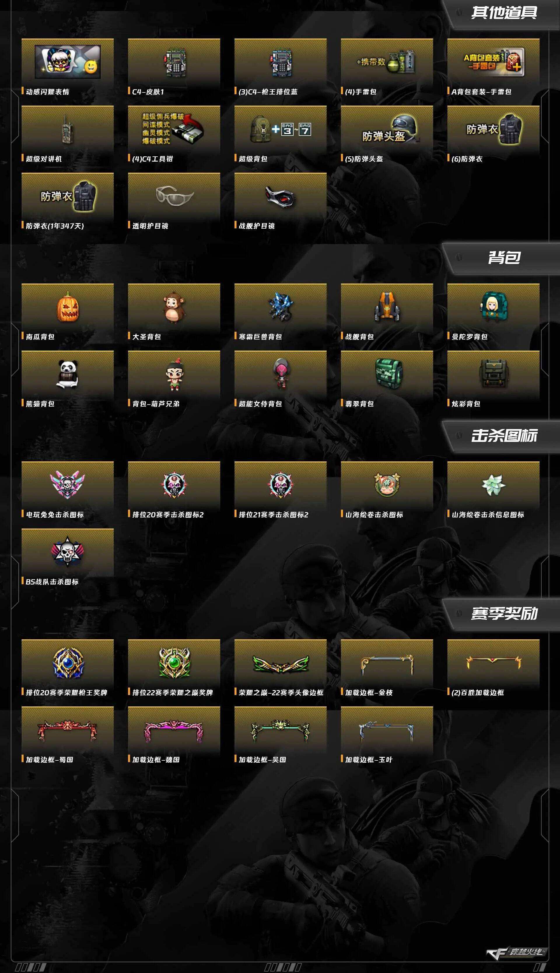Viewport: 560px width, 973px height.
Task: Select the 南瓜背包 pumpkin backpack icon
Action: [x=68, y=307]
